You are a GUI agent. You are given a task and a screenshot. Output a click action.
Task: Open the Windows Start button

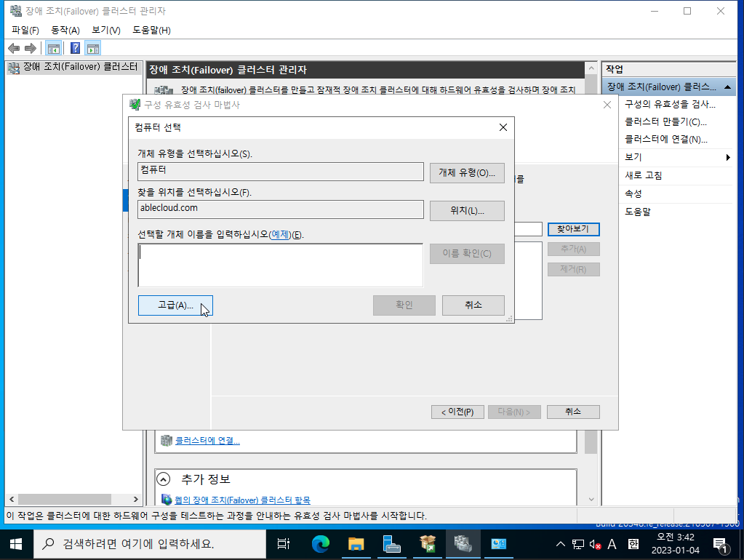(16, 544)
